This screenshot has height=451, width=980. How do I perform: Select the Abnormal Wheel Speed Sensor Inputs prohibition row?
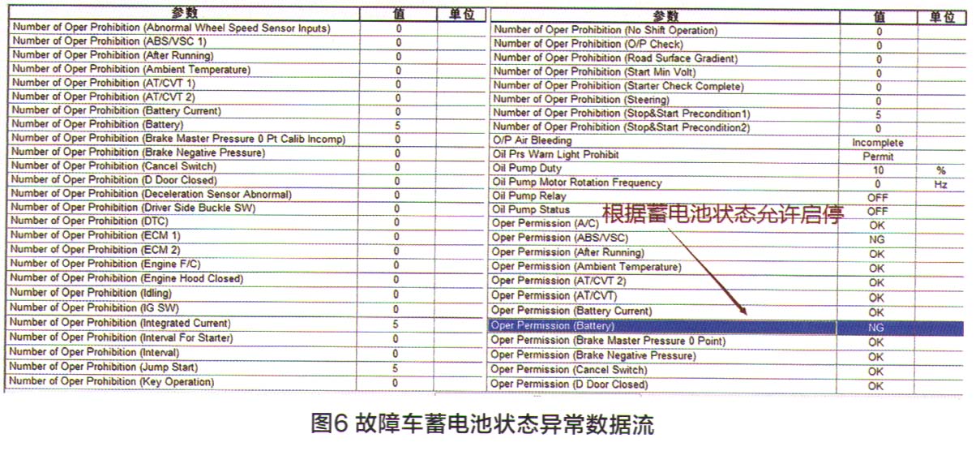[248, 28]
